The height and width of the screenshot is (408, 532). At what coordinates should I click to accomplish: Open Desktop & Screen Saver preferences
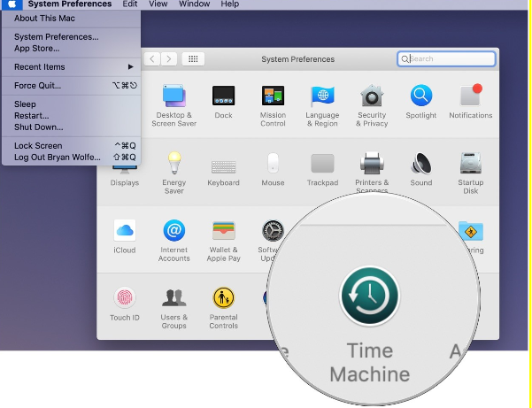[174, 105]
